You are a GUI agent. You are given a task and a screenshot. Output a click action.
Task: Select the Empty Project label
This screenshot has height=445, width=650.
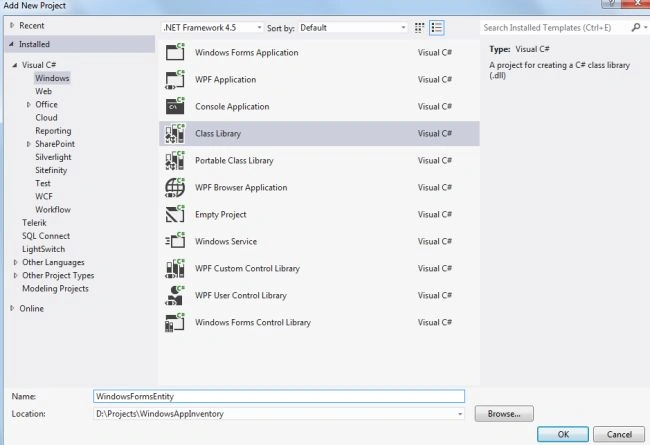point(221,214)
